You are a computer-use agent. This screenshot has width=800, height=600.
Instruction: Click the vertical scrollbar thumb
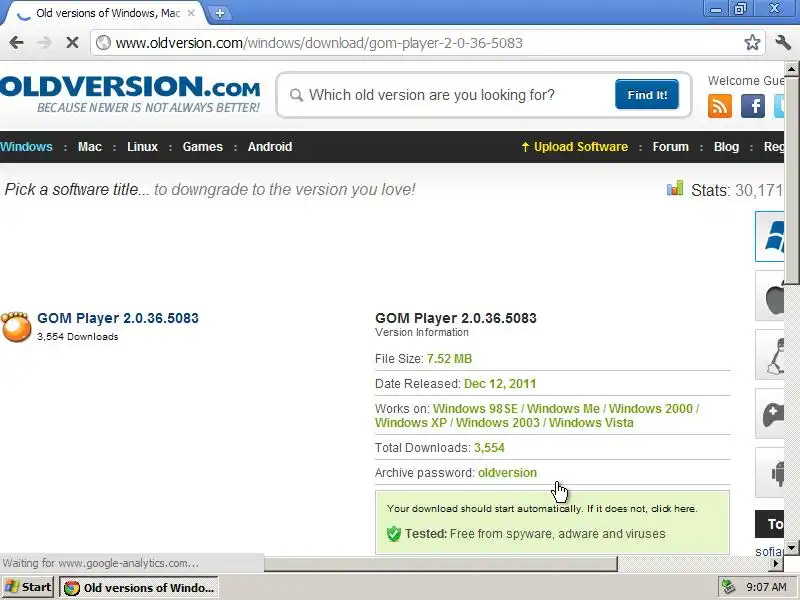click(791, 180)
